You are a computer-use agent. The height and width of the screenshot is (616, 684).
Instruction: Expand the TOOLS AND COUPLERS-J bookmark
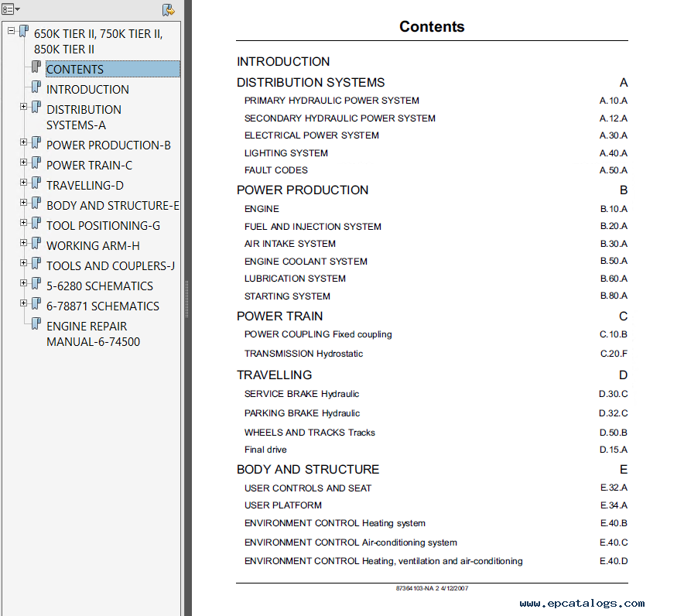pos(23,262)
